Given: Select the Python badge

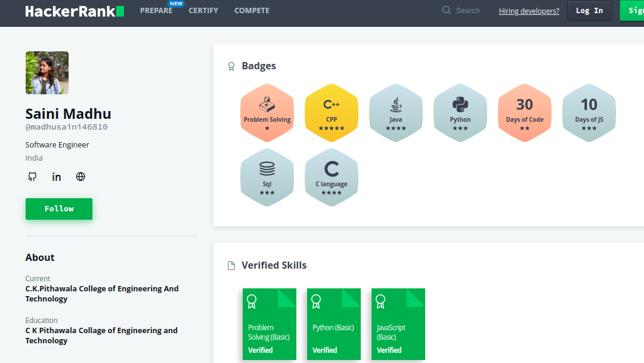Looking at the screenshot, I should pyautogui.click(x=460, y=113).
